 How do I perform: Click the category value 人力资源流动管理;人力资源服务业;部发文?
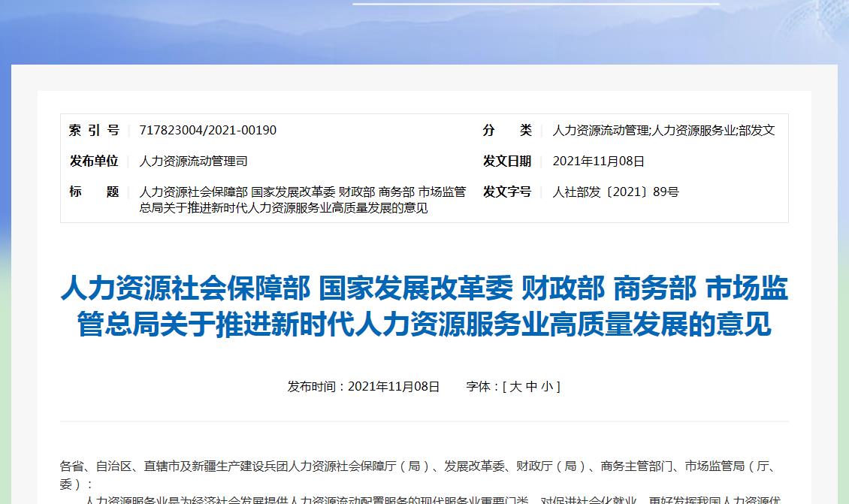663,130
